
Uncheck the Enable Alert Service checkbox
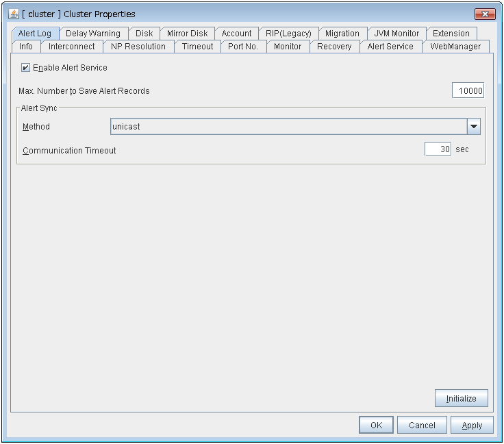(26, 68)
